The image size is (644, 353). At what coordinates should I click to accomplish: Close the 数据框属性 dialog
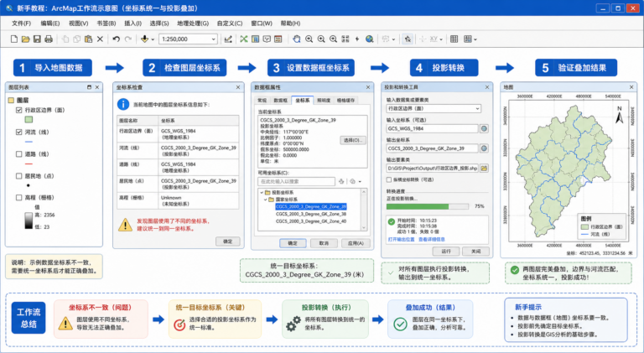(x=368, y=87)
